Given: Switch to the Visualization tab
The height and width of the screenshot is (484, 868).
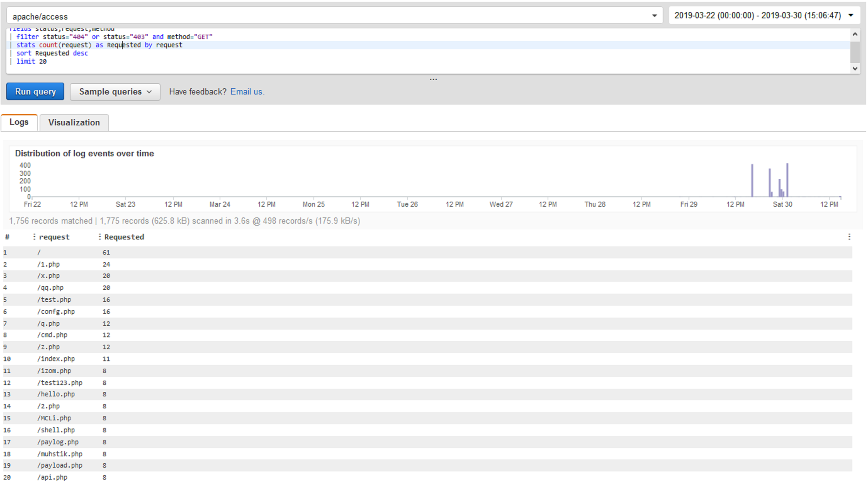Looking at the screenshot, I should (x=74, y=123).
